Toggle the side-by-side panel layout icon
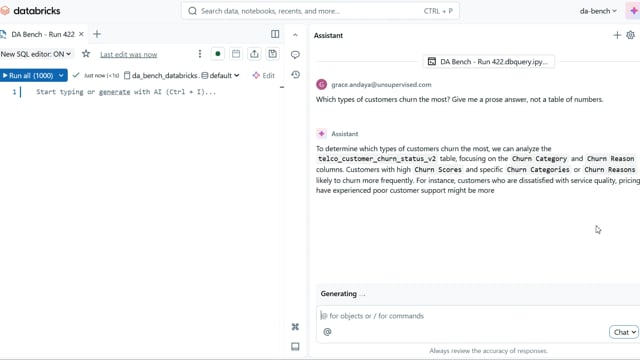 click(x=275, y=34)
